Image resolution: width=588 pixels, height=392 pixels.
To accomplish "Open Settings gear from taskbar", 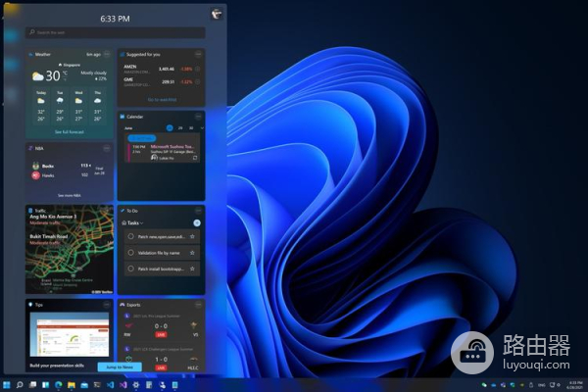I will (136, 385).
